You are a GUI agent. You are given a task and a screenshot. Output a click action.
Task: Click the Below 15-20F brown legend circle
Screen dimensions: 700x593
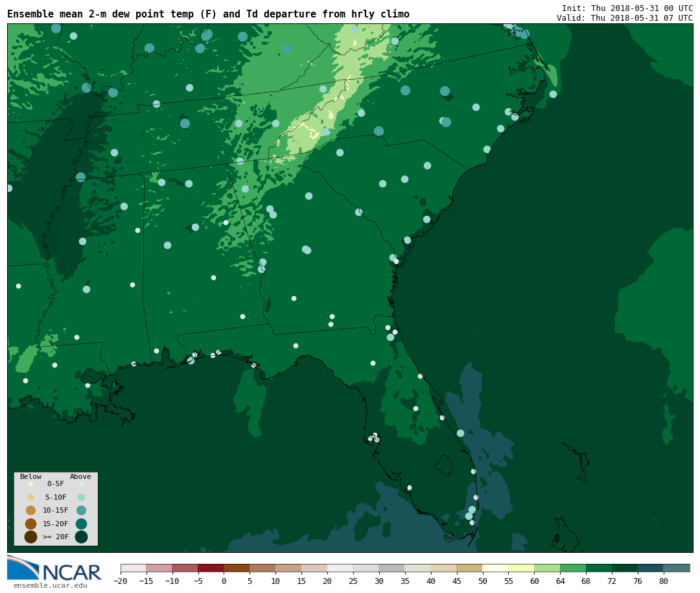click(x=31, y=524)
